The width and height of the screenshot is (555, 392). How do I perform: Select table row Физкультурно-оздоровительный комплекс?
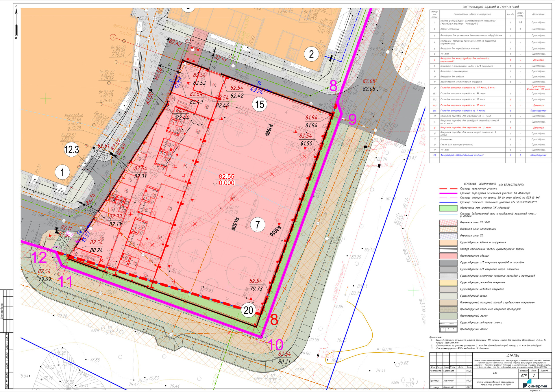pyautogui.click(x=490, y=155)
